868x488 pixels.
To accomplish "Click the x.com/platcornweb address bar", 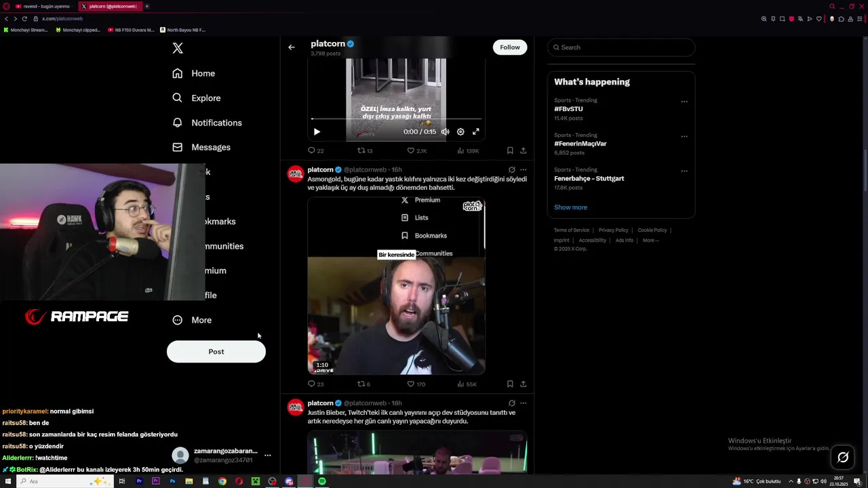I will pyautogui.click(x=62, y=18).
